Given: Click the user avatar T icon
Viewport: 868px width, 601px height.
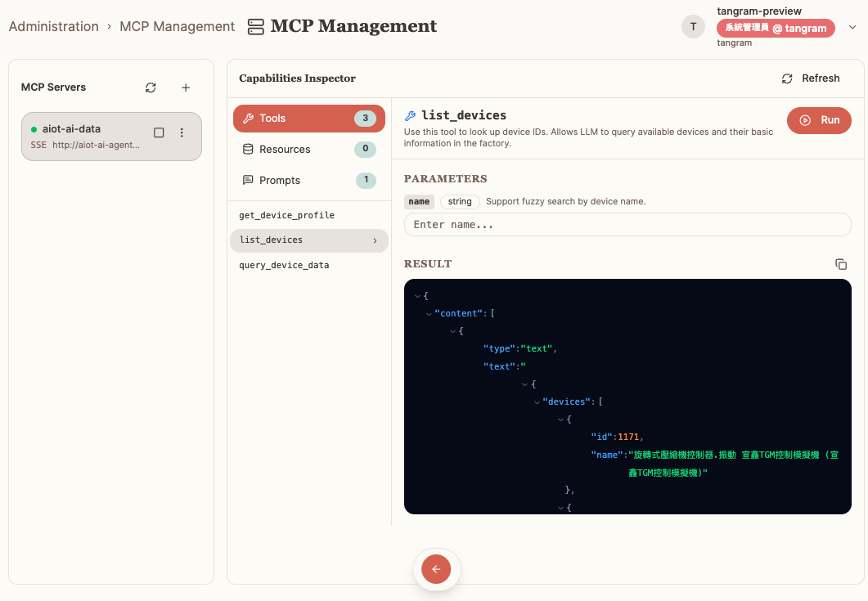Looking at the screenshot, I should pos(693,26).
